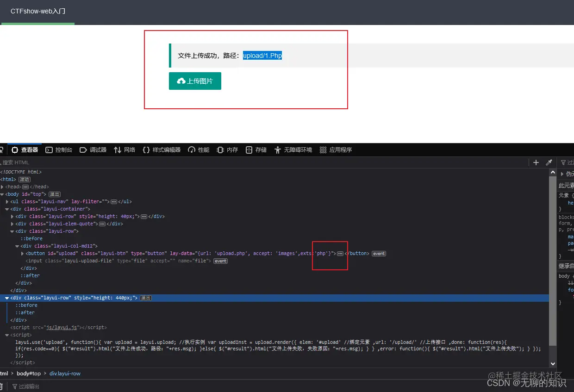Open the 应用程序 application tab
Image resolution: width=574 pixels, height=392 pixels.
(x=336, y=150)
